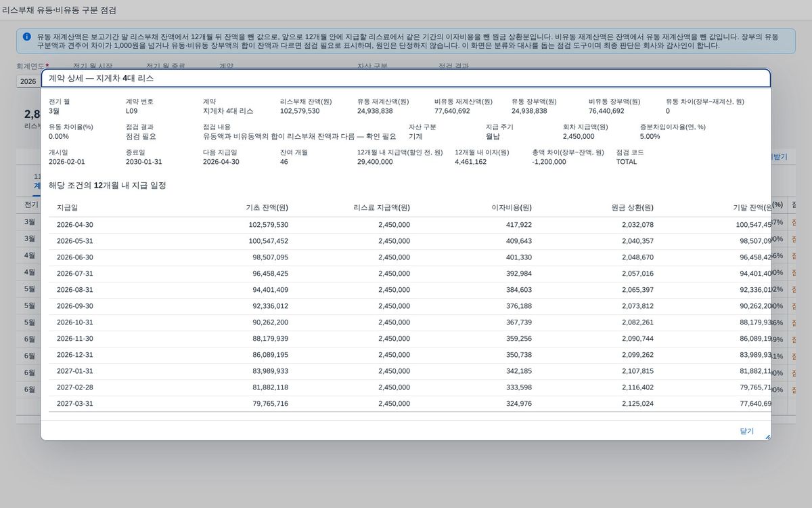Click the page title 리스부채 유동·비유동 구분 점검
Viewport: 812px width, 508px height.
tap(60, 10)
